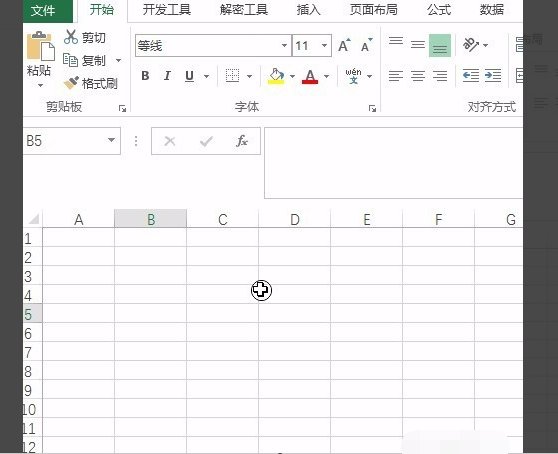Toggle Bold formatting
This screenshot has width=558, height=454.
(x=145, y=76)
